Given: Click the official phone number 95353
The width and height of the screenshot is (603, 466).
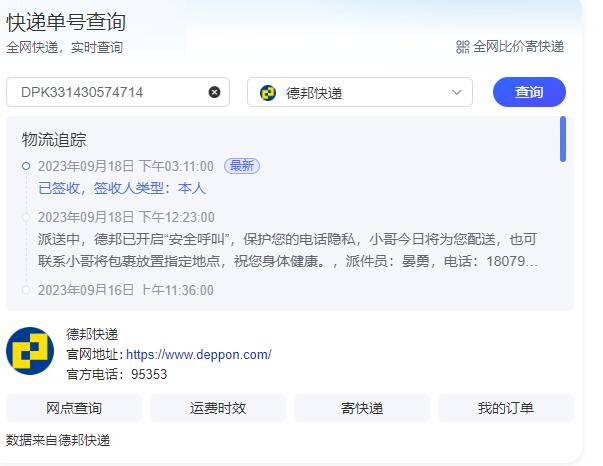Looking at the screenshot, I should coord(149,374).
